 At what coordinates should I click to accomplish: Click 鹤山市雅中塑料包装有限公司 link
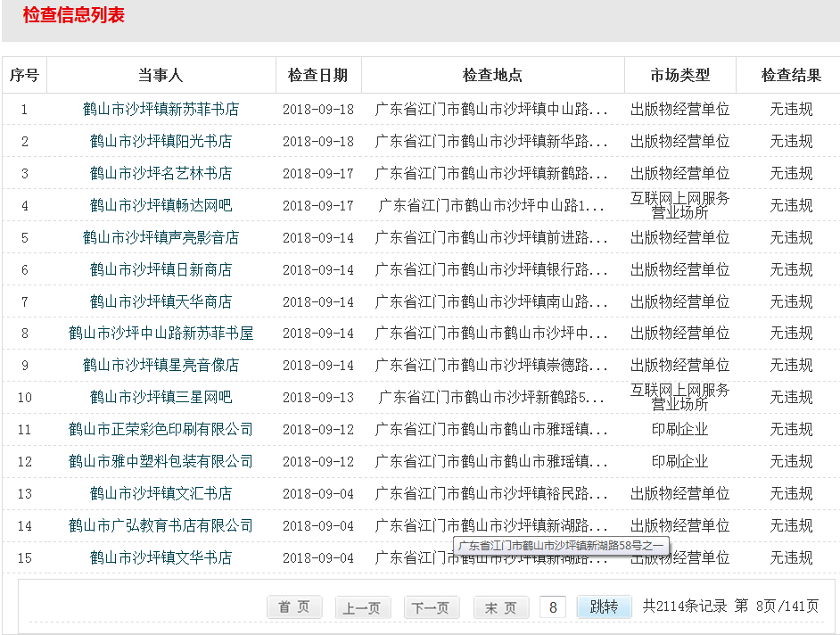point(161,461)
